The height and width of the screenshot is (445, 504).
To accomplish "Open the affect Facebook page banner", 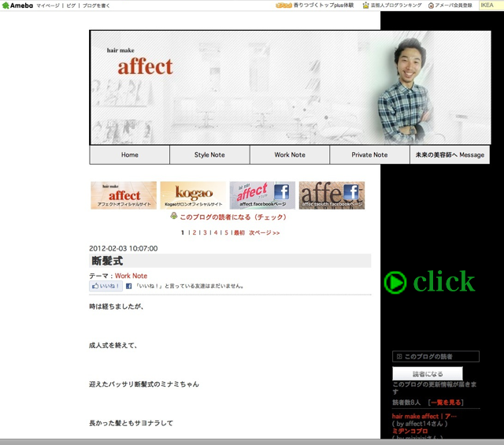I will (262, 195).
